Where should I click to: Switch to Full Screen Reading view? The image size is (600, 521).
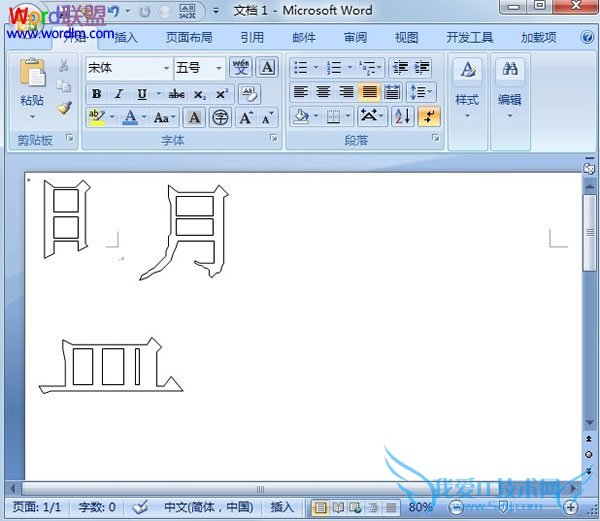tap(338, 507)
